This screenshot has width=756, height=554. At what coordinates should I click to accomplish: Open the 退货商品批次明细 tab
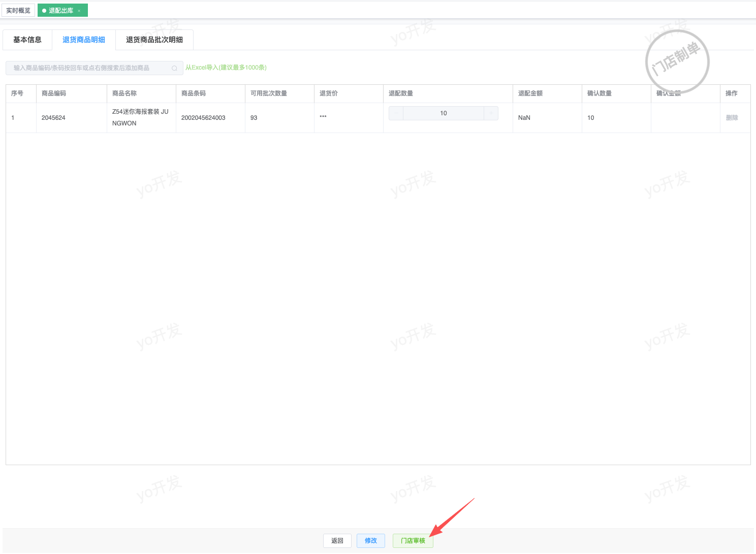tap(154, 40)
